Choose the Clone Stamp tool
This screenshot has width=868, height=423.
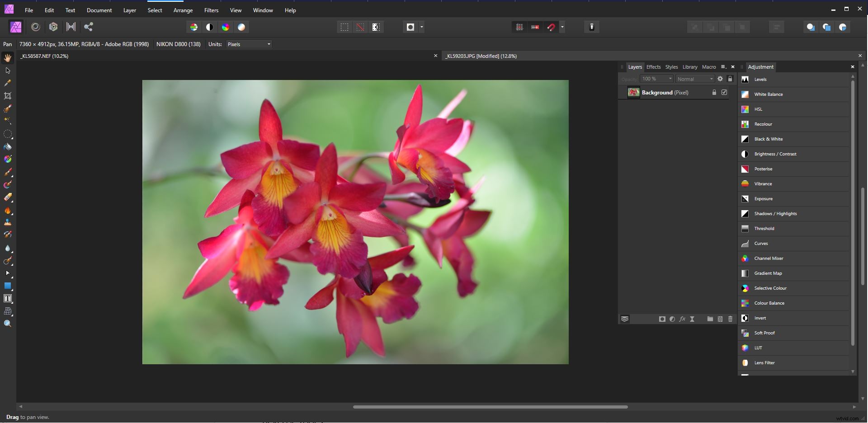click(8, 222)
